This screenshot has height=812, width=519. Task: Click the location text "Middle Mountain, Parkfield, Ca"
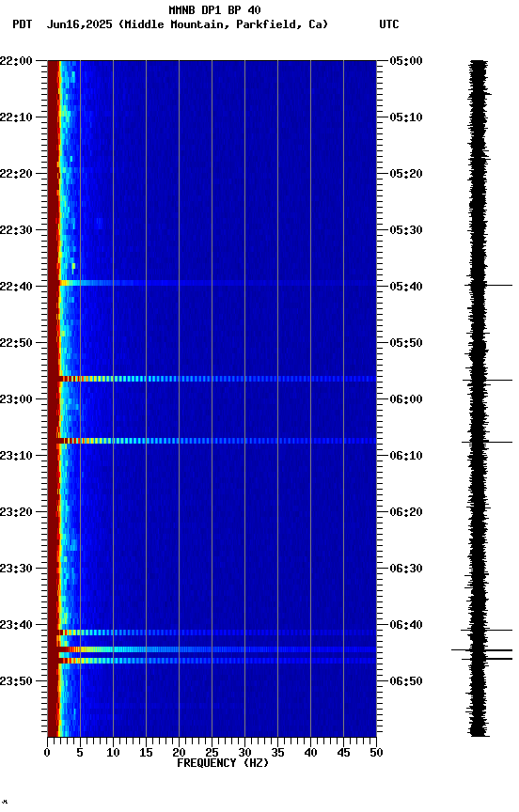tap(224, 24)
